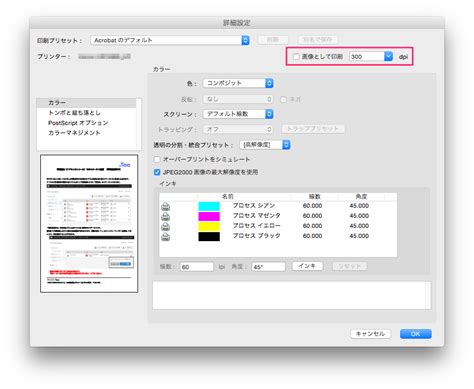Image resolution: width=474 pixels, height=389 pixels.
Task: Click the トラッププリセット button
Action: [313, 129]
